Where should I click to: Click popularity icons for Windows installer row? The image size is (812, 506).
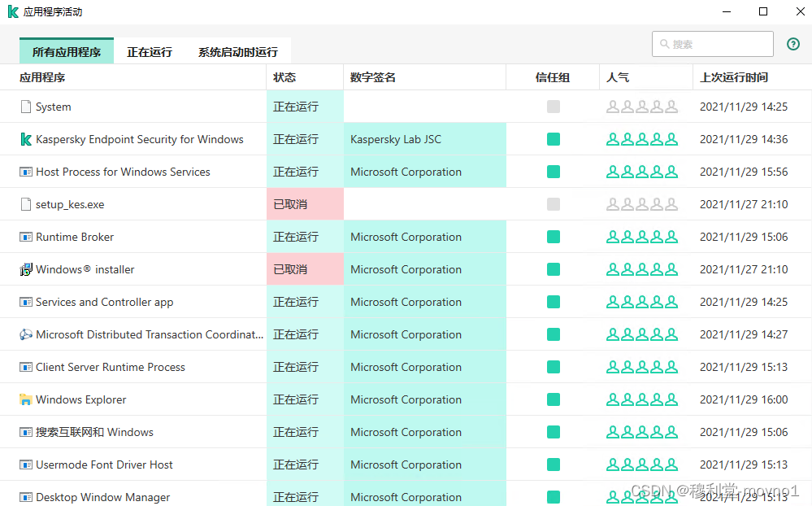[x=641, y=269]
